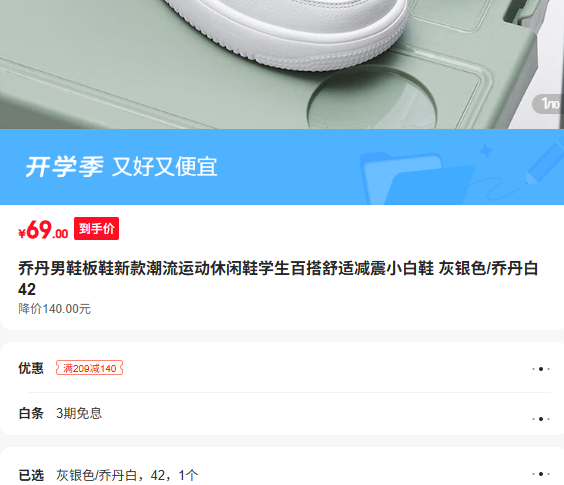Open the three-dot menu in 优惠 row
Screen dimensions: 564x485
[x=541, y=369]
